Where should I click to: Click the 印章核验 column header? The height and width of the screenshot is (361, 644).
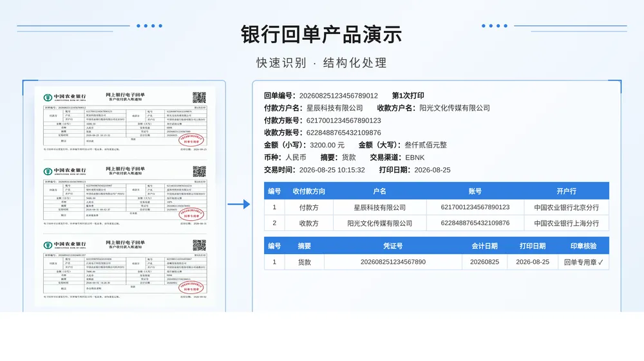(x=583, y=246)
